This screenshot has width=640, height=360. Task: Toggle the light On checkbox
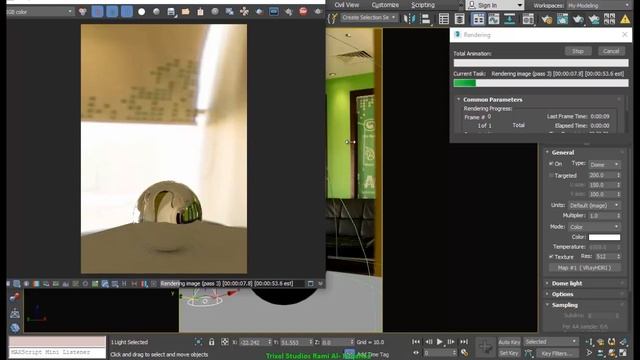tap(551, 164)
